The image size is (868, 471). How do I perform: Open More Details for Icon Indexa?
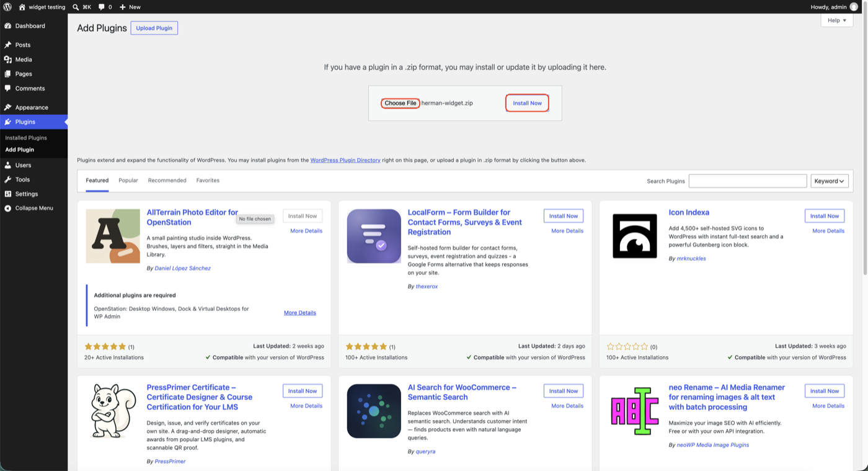pos(828,231)
